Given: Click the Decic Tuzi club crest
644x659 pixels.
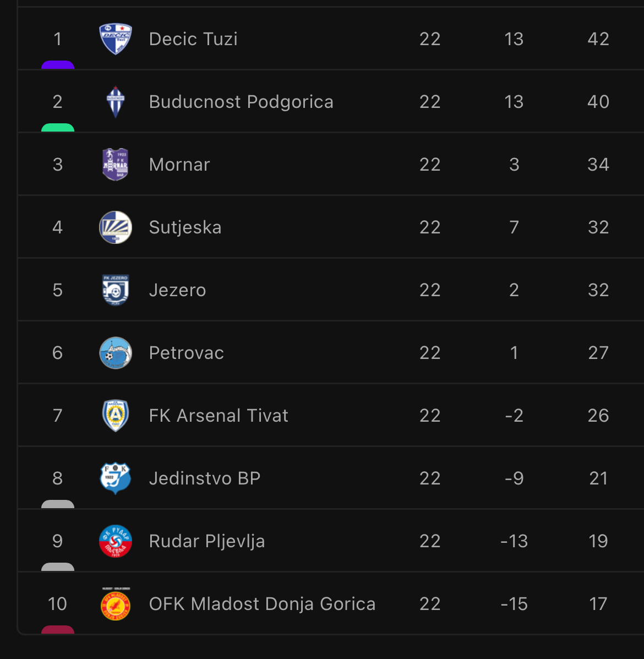Looking at the screenshot, I should [116, 39].
